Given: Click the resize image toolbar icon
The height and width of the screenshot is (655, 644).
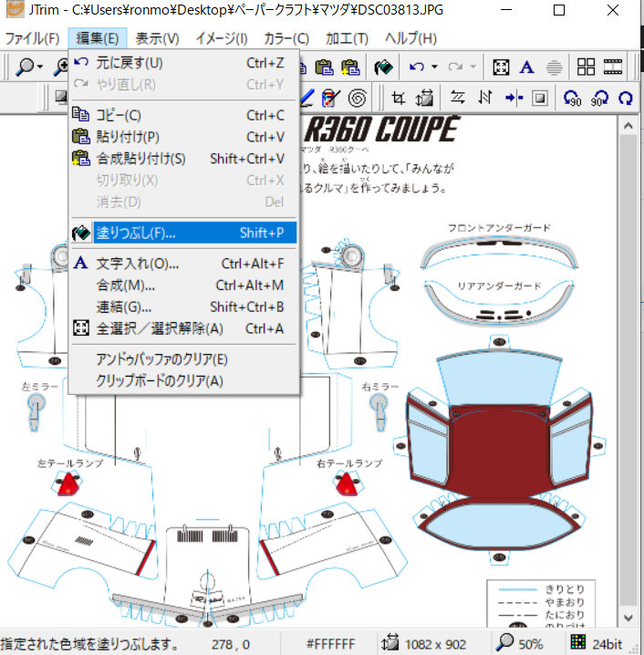Looking at the screenshot, I should click(424, 99).
